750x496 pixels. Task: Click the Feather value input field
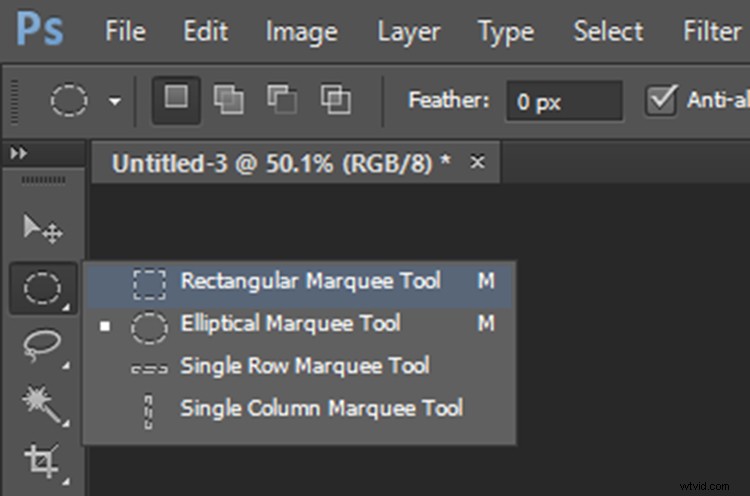coord(562,101)
